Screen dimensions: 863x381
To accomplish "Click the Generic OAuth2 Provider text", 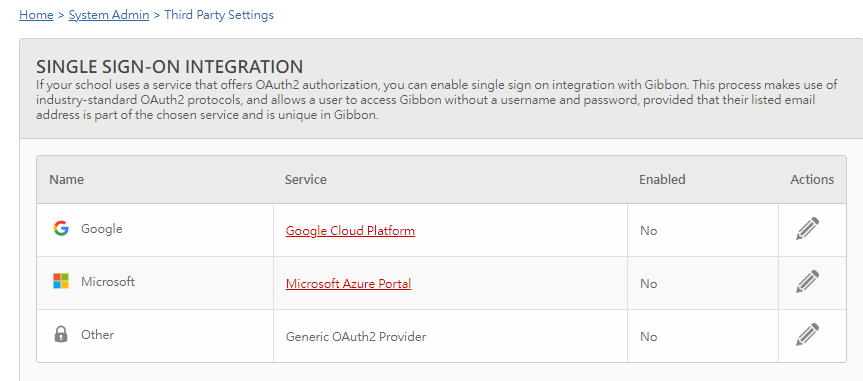I will (356, 336).
